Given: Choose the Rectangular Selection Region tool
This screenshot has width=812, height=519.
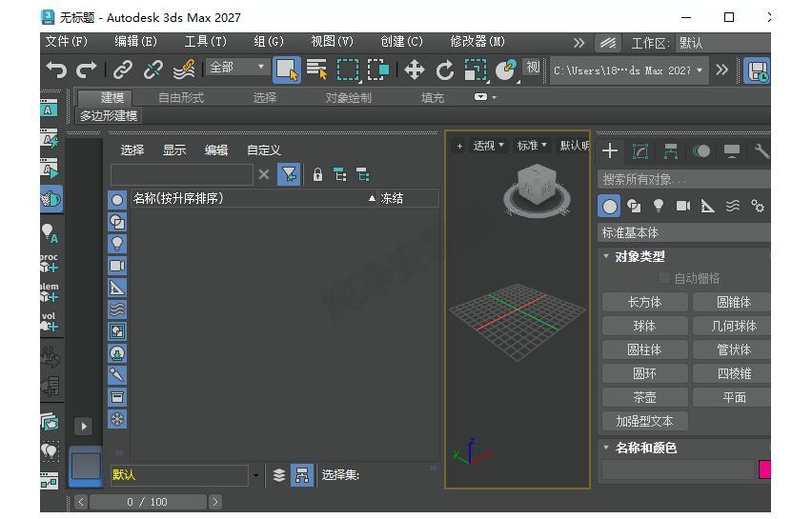Looking at the screenshot, I should tap(348, 70).
